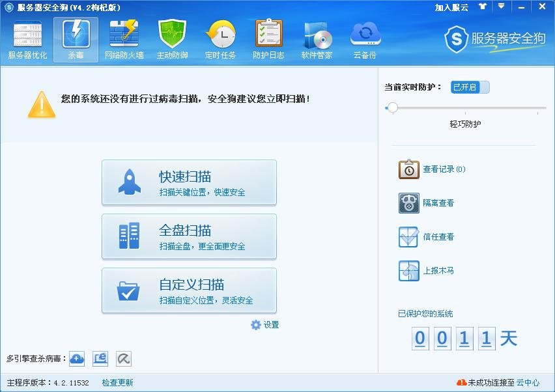
Task: Click the second scan engine icon
Action: [100, 359]
